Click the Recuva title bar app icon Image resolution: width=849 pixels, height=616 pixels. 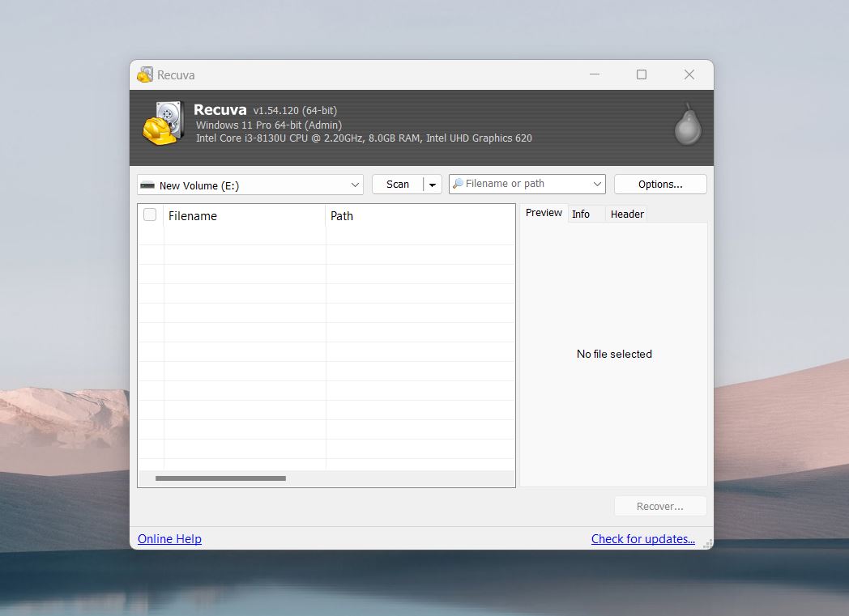(144, 74)
